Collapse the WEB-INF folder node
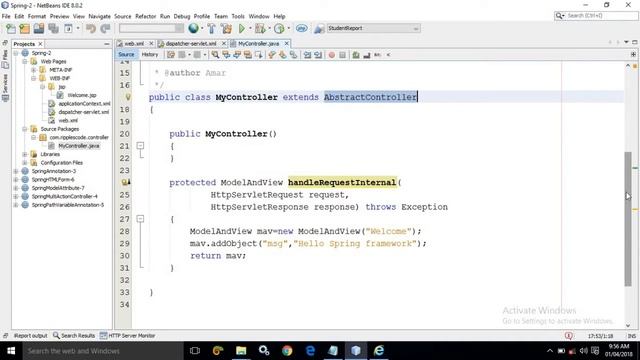Image resolution: width=640 pixels, height=360 pixels. tap(33, 78)
